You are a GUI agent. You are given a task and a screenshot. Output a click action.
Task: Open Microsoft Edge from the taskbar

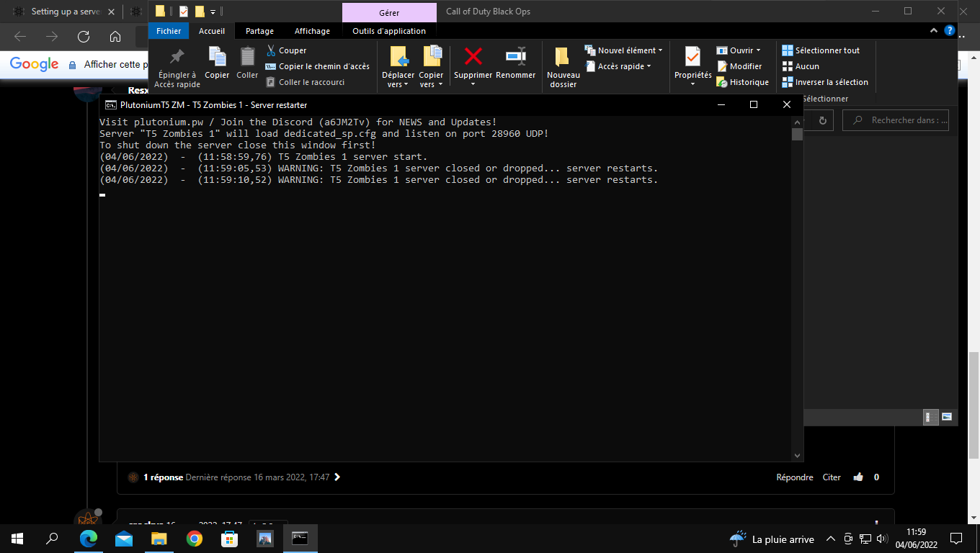[89, 539]
